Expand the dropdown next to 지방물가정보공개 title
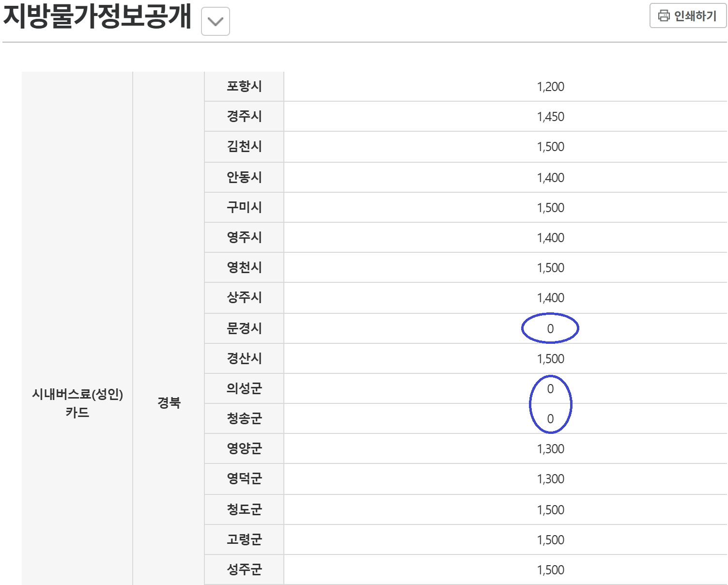This screenshot has height=585, width=728. [x=216, y=21]
